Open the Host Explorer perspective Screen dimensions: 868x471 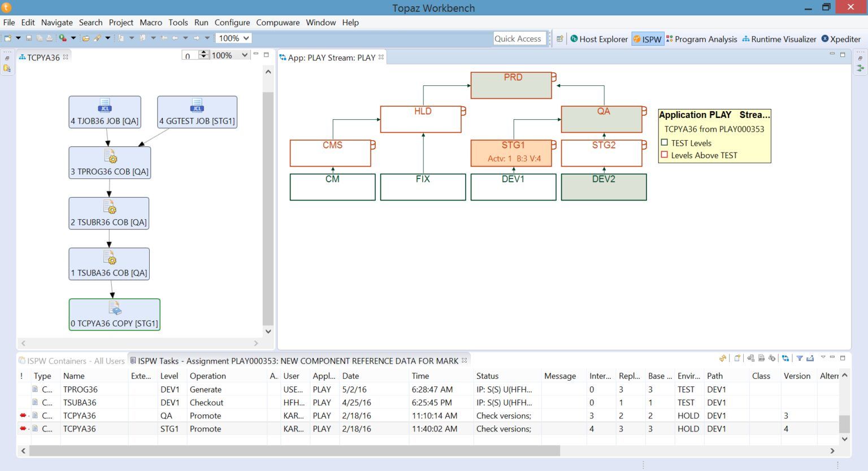[599, 39]
